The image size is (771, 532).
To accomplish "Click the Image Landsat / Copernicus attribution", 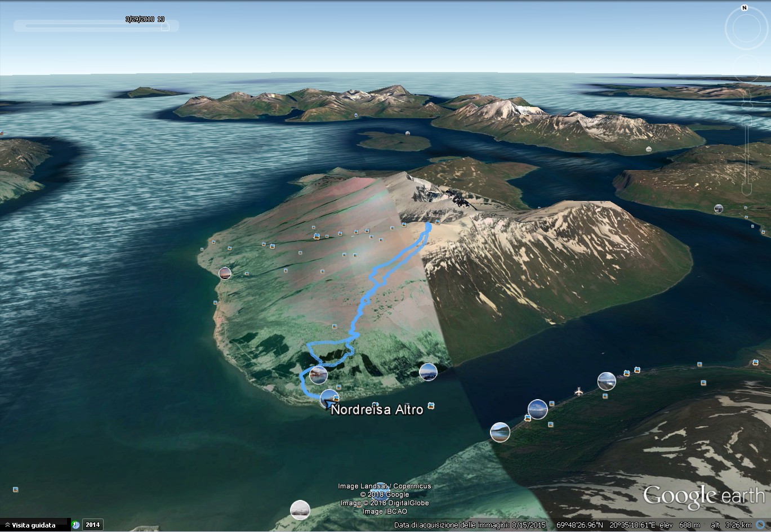I will point(385,486).
